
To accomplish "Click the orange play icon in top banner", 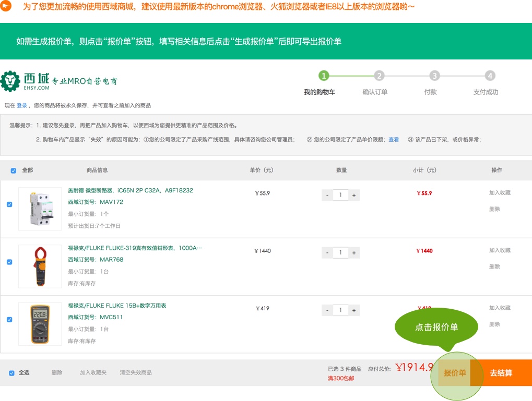I will pyautogui.click(x=6, y=7).
